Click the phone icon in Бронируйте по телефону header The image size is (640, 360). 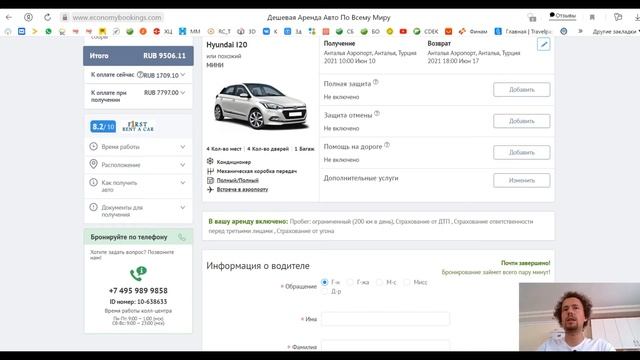(182, 237)
